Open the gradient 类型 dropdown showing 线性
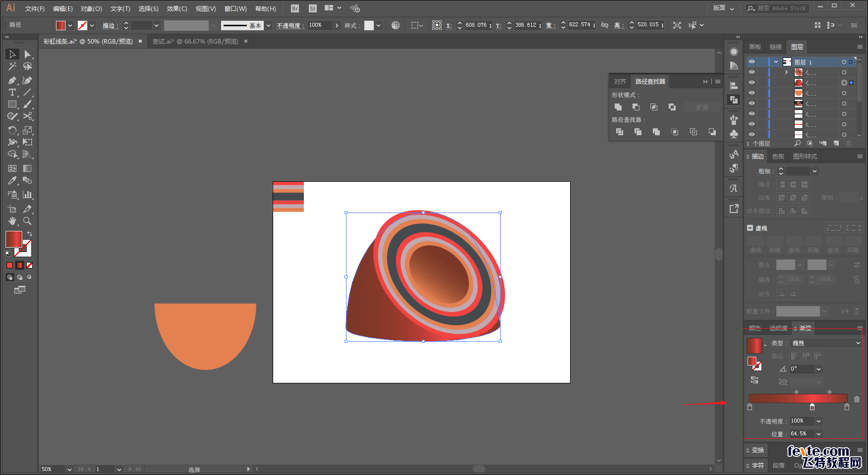Screen dimensions: 868x475 tap(825, 343)
